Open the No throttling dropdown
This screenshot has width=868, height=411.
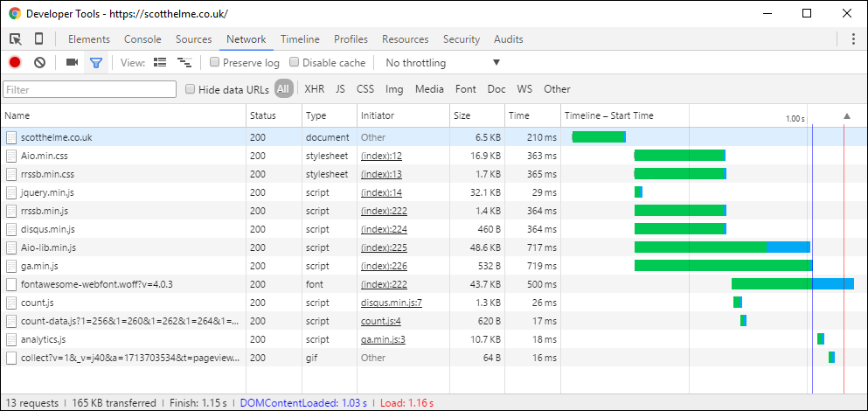click(x=443, y=63)
